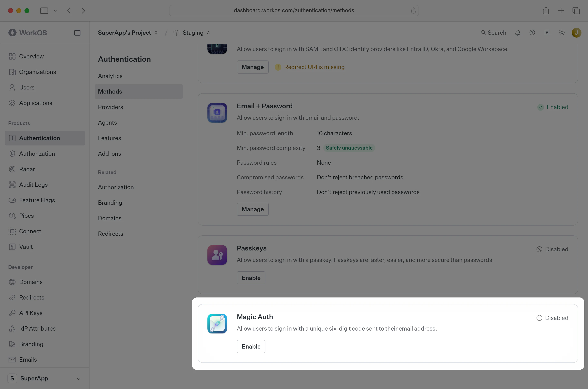Open a new Safari tab
Screen dimensions: 588x389
[x=561, y=11]
